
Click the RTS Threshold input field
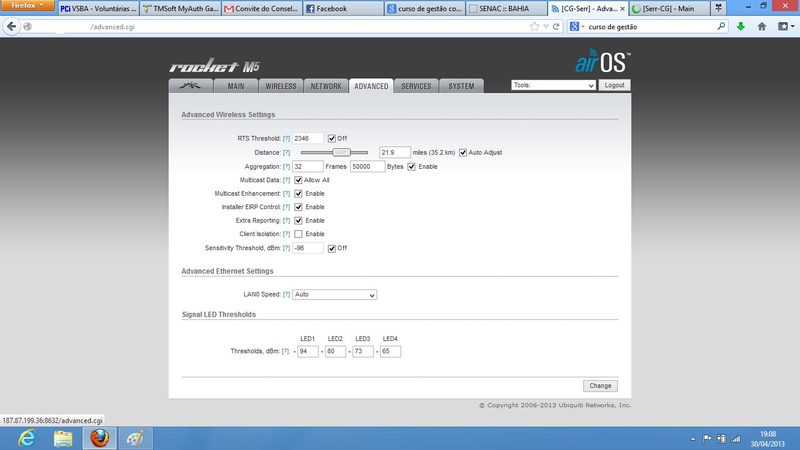[x=308, y=138]
